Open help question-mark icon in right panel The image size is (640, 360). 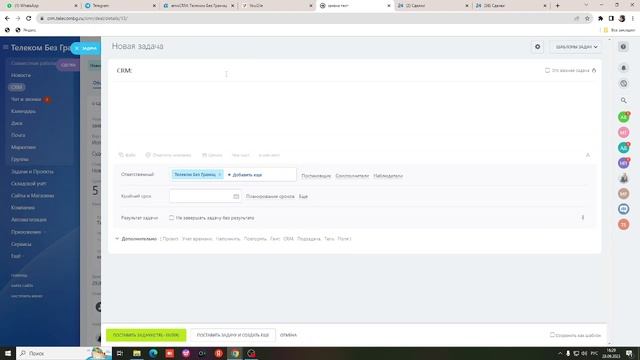pyautogui.click(x=623, y=47)
